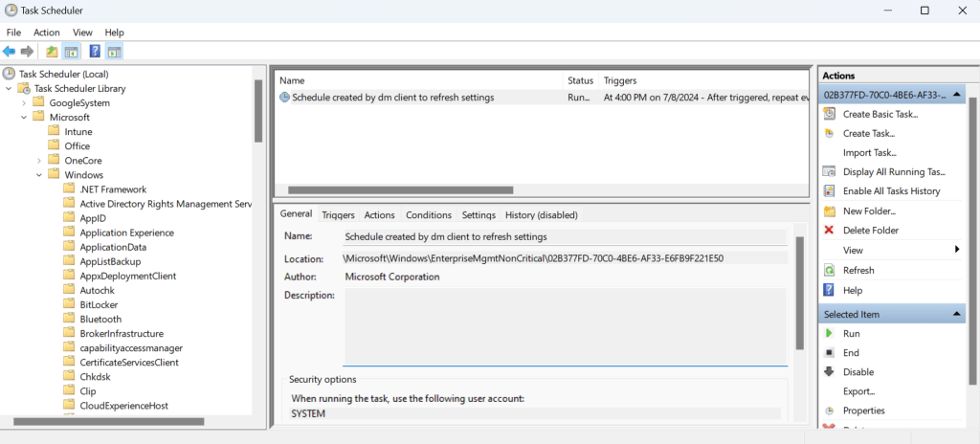
Task: Click the Back arrow in the toolbar
Action: click(x=10, y=52)
